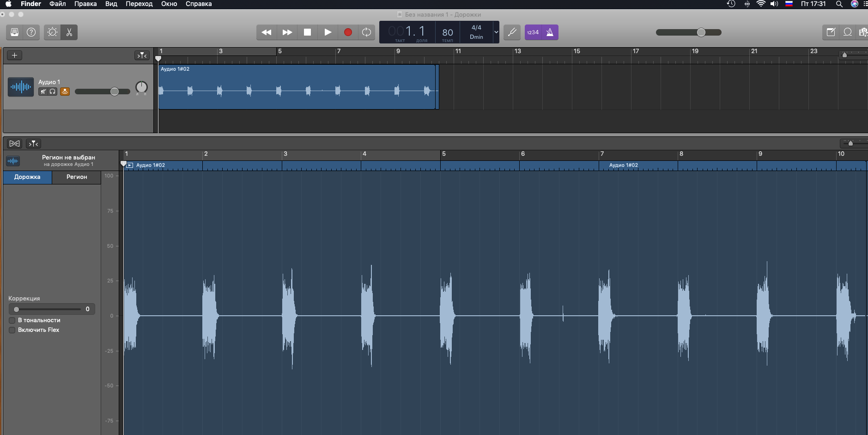
Task: Open the Finder menu
Action: tap(31, 4)
